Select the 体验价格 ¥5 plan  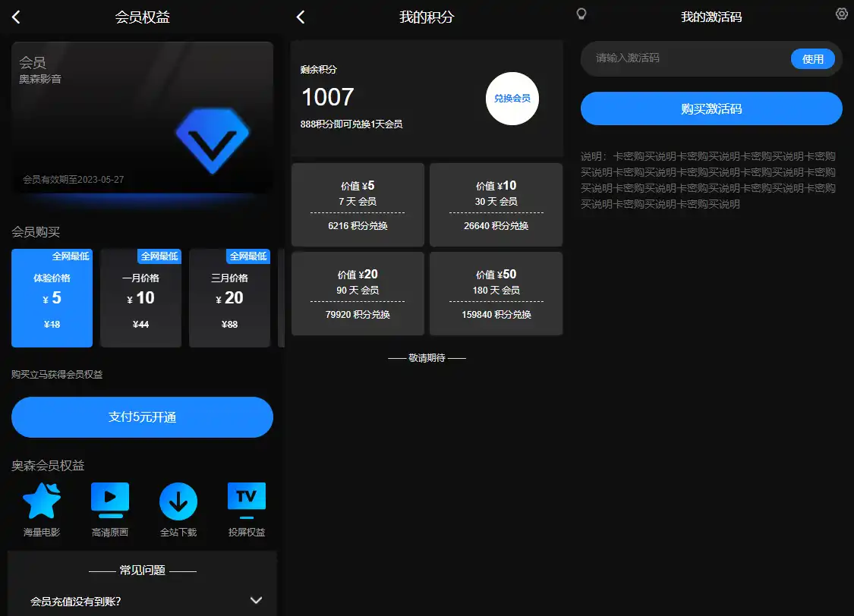coord(52,298)
